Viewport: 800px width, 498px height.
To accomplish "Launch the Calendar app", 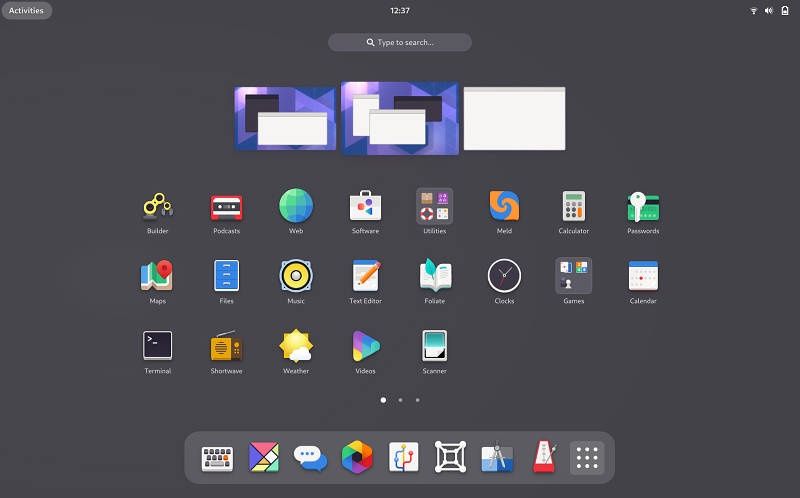I will tap(643, 276).
